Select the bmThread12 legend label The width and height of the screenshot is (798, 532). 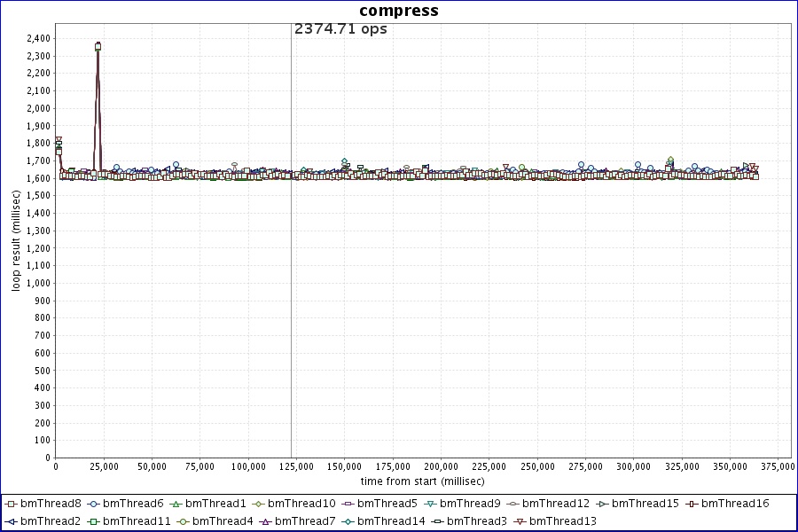(556, 504)
